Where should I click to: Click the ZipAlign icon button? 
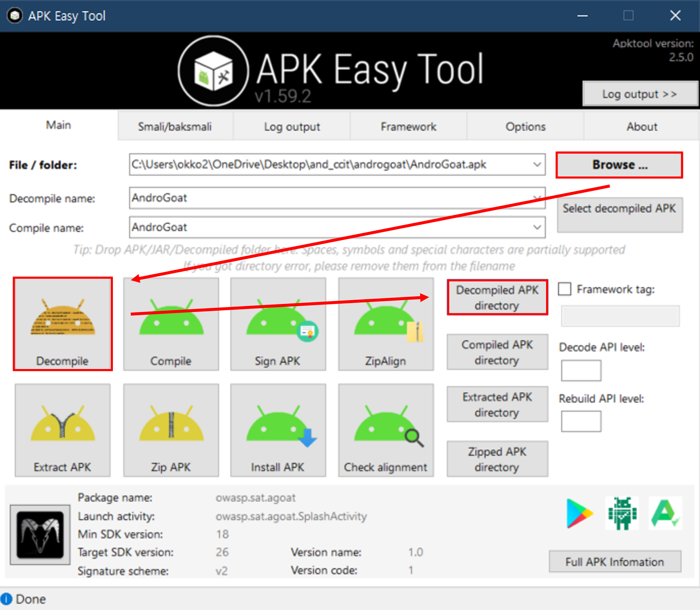pos(386,323)
